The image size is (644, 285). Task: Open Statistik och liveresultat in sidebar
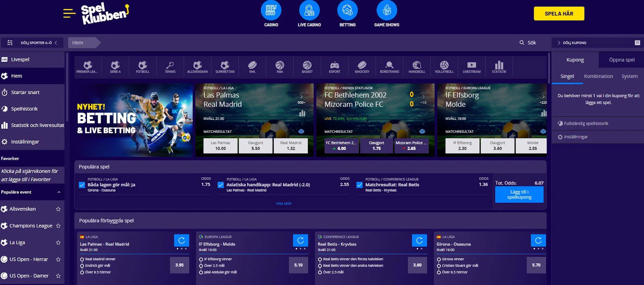(32, 125)
